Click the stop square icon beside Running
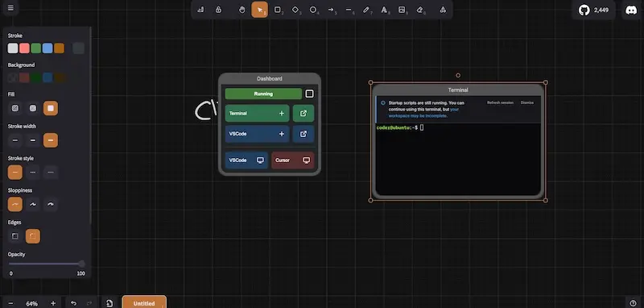The image size is (644, 308). coord(309,94)
